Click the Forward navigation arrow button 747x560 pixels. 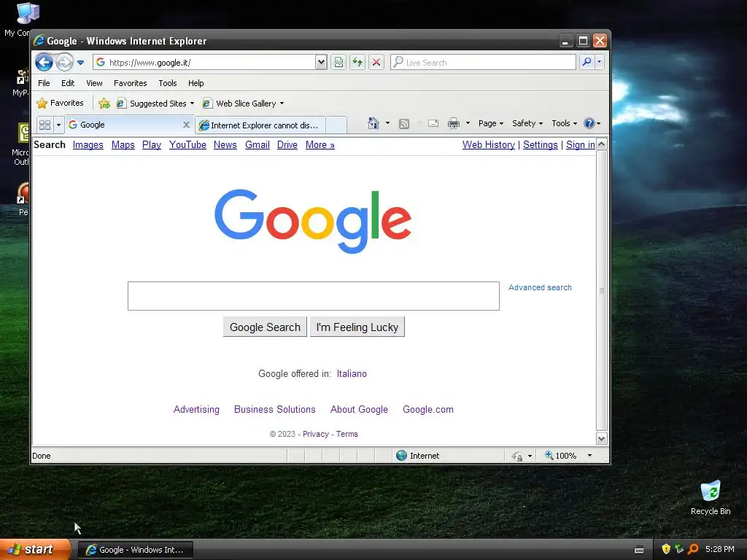64,63
